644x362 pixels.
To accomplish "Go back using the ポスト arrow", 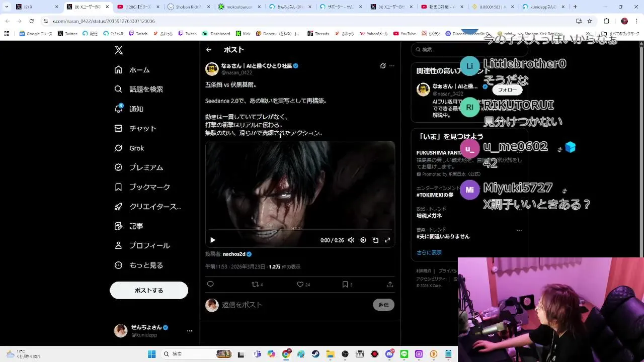I will click(209, 50).
